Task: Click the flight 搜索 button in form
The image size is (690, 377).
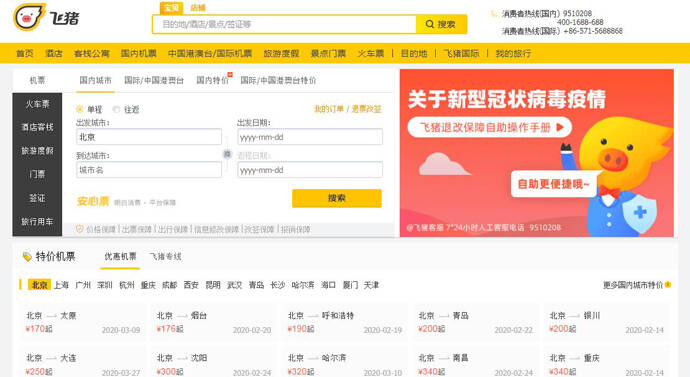Action: (x=337, y=198)
